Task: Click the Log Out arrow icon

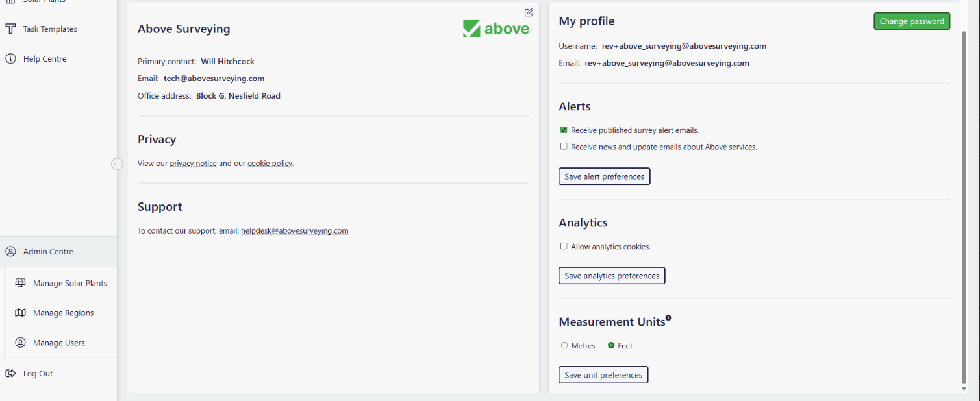Action: pyautogui.click(x=10, y=374)
